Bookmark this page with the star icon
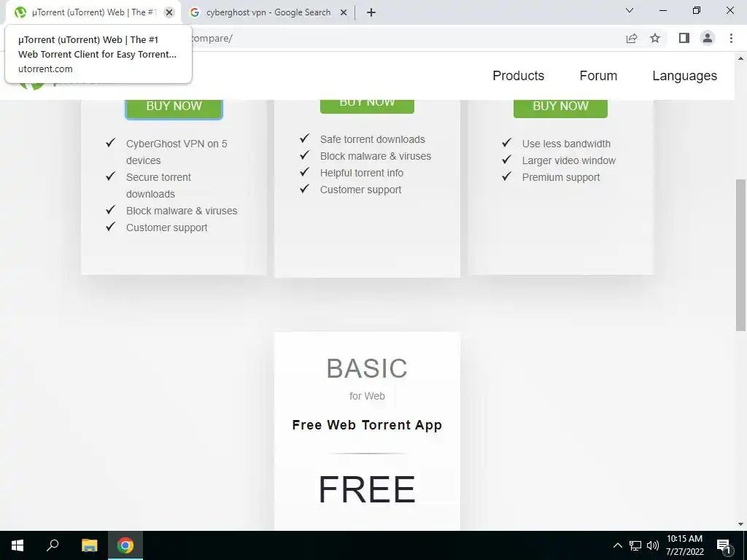This screenshot has height=560, width=747. pyautogui.click(x=655, y=38)
